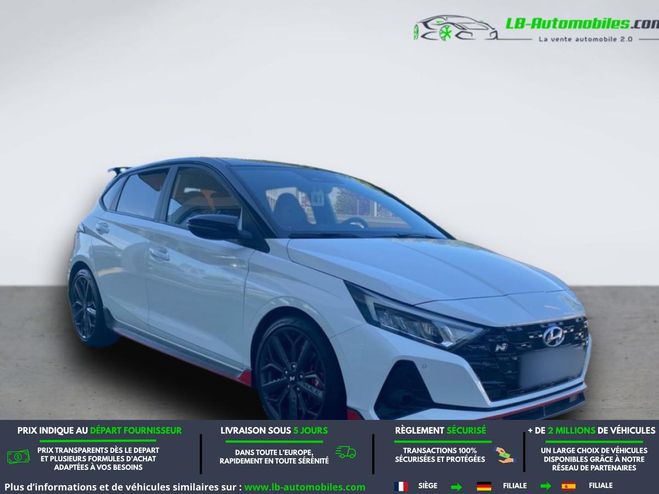Viewport: 659px width, 494px height.
Task: Click the FILIALE label beside Spanish flag
Action: click(x=601, y=486)
